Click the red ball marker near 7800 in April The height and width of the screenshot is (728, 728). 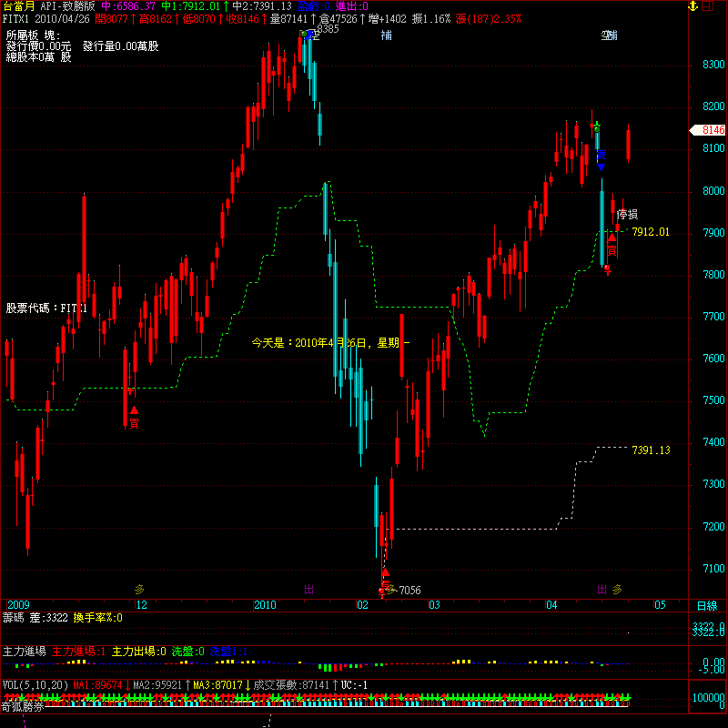pyautogui.click(x=607, y=268)
